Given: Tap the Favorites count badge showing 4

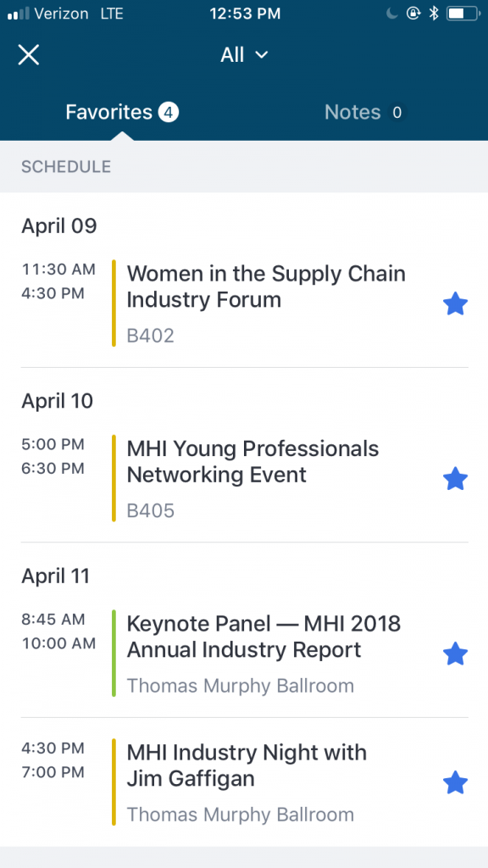Looking at the screenshot, I should pos(169,111).
